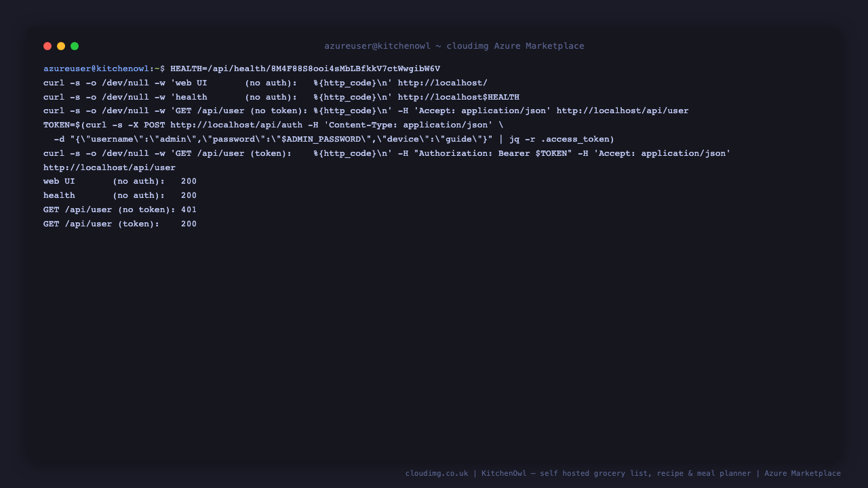
Task: Click the 'cloudimg.co.uk | KitchenOwl' footer caption
Action: 623,473
